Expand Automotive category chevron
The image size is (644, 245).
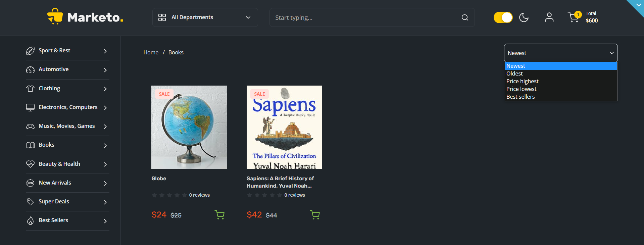point(105,70)
